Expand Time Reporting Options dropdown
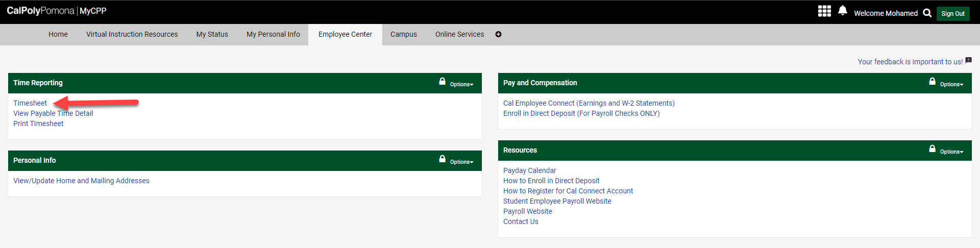The height and width of the screenshot is (248, 980). pyautogui.click(x=461, y=84)
